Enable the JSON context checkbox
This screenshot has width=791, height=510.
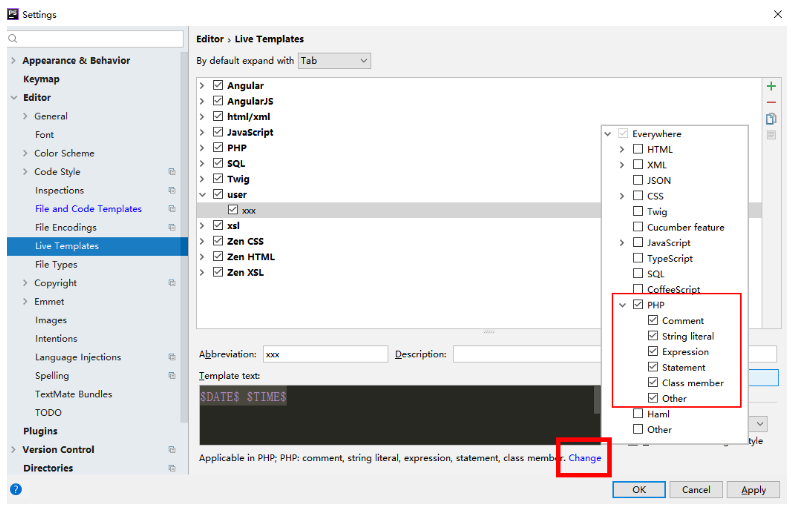click(638, 180)
